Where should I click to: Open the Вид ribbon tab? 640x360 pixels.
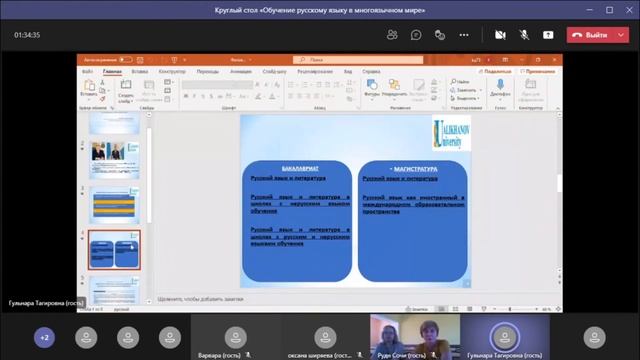coord(348,71)
